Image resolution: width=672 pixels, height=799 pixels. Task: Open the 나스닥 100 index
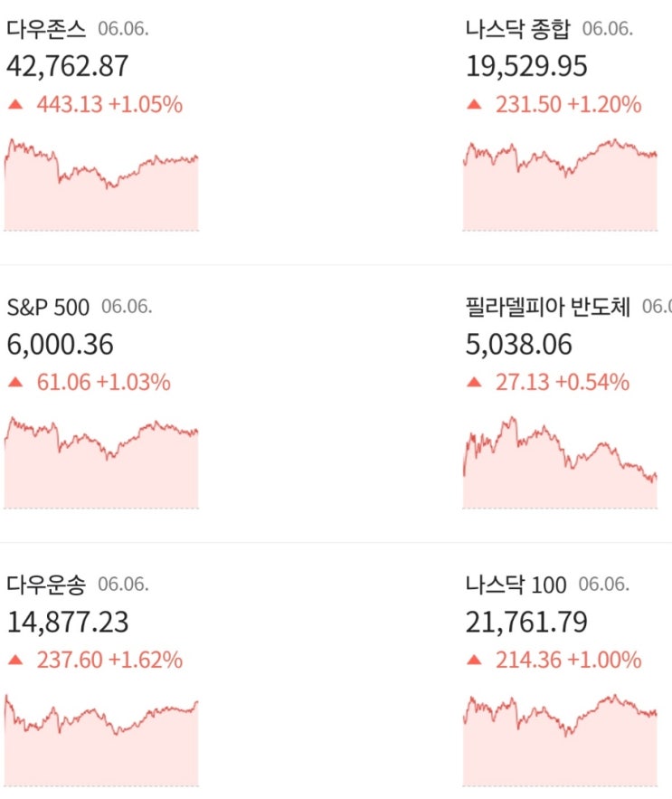(x=515, y=585)
